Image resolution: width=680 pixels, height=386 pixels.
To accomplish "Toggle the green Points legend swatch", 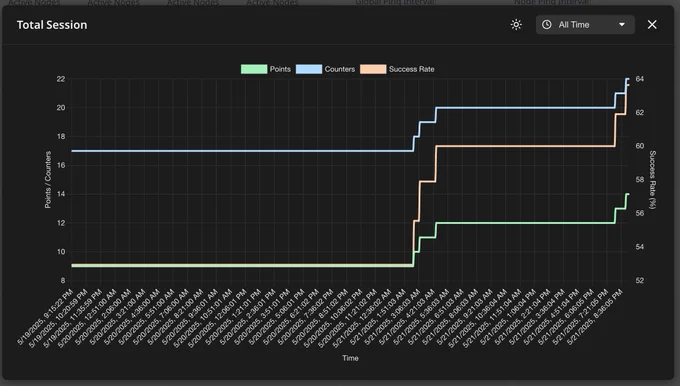I will pyautogui.click(x=254, y=69).
